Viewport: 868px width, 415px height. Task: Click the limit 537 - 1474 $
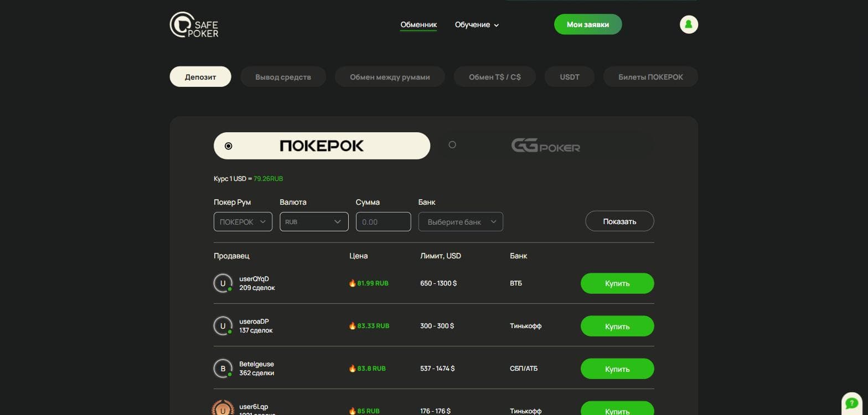coord(437,369)
